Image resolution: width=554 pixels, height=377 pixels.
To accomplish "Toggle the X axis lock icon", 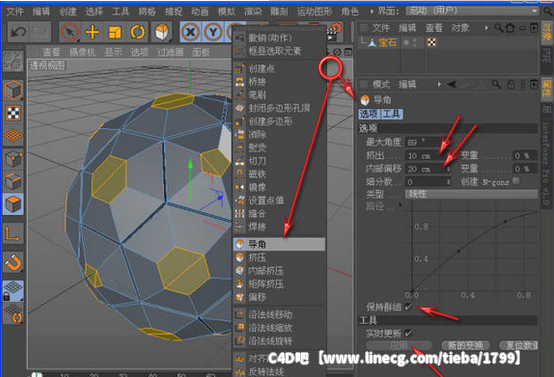I will click(190, 32).
